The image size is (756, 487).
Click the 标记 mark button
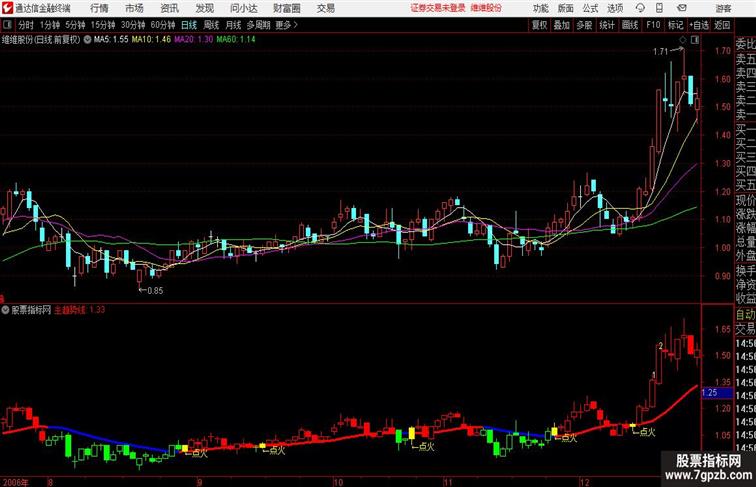pyautogui.click(x=675, y=25)
